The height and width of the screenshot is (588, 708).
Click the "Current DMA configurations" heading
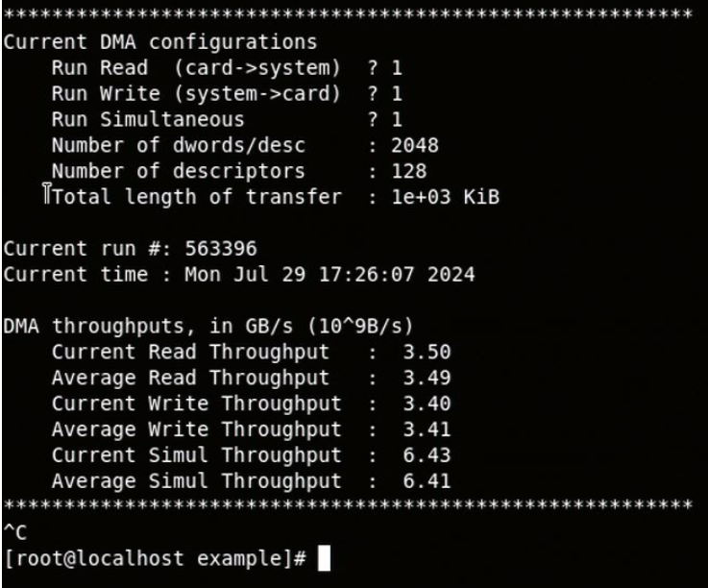[x=160, y=42]
